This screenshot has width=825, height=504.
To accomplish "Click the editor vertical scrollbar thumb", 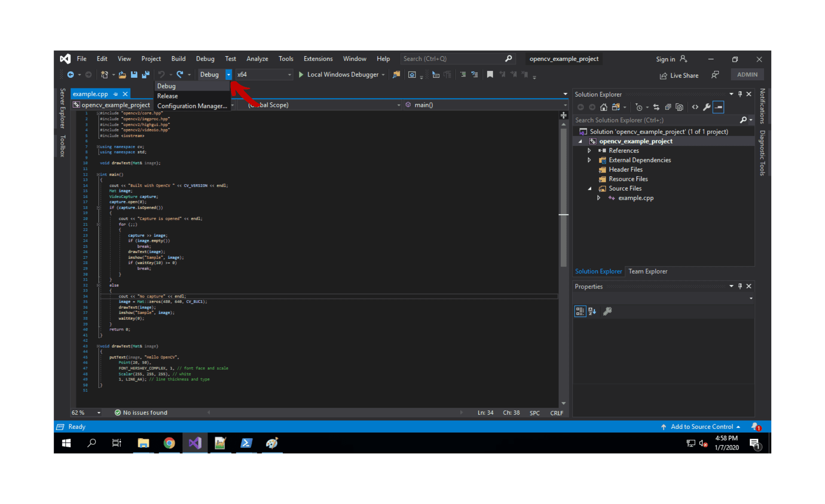I will click(563, 197).
